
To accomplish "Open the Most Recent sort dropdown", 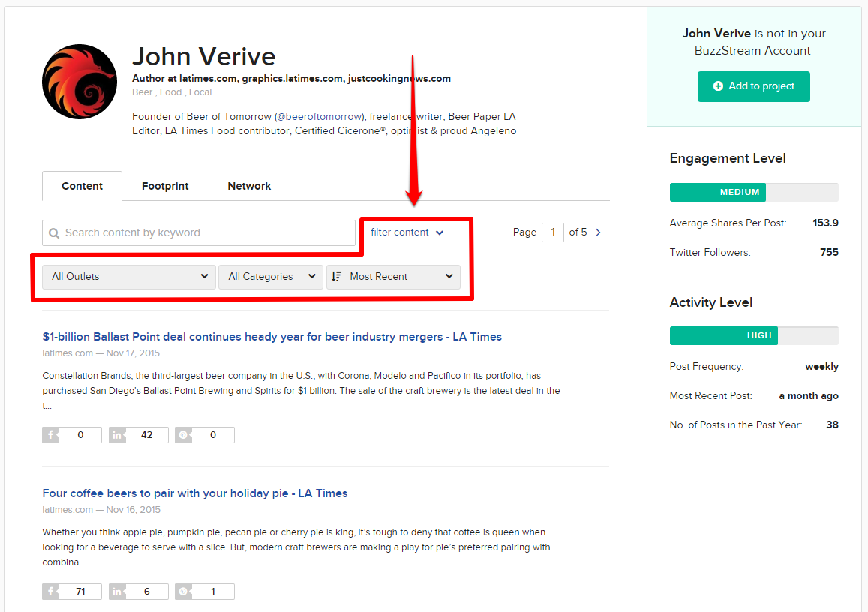I will tap(393, 276).
